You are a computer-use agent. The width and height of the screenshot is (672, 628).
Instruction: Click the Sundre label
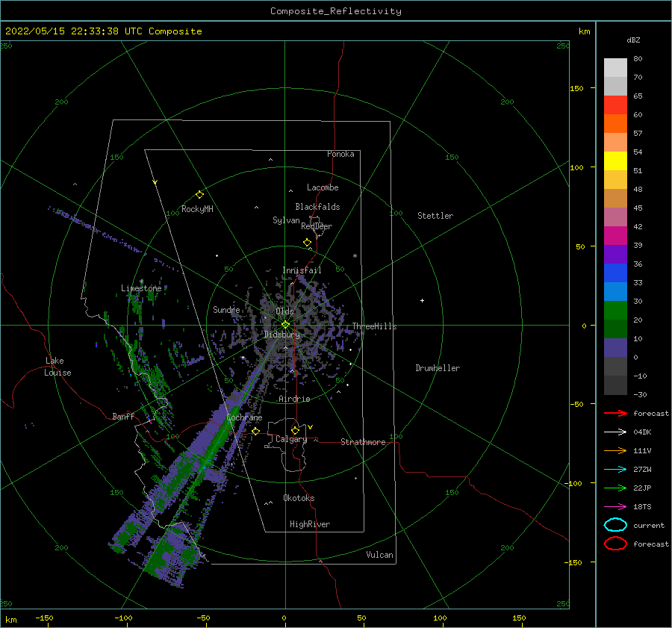pos(226,309)
